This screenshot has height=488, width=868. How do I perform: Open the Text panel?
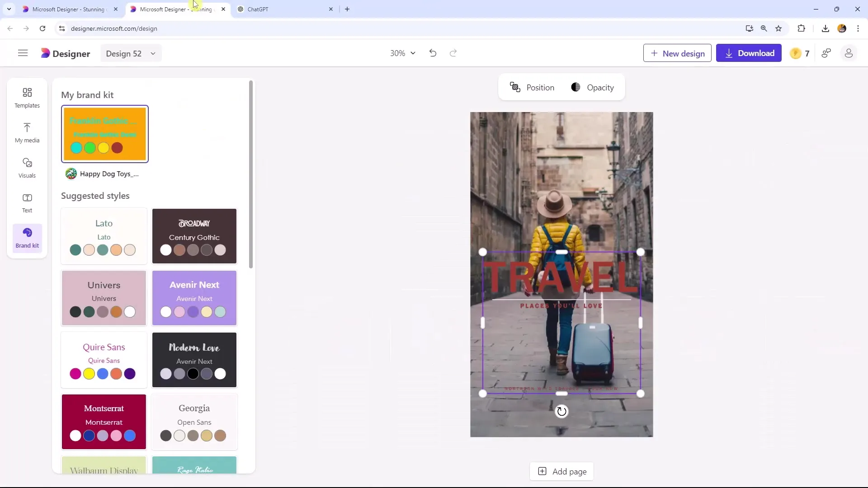tap(27, 203)
